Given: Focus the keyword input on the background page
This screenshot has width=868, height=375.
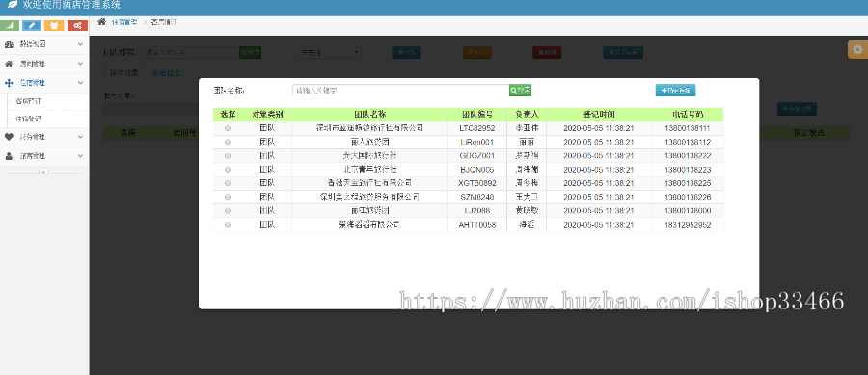Looking at the screenshot, I should [x=190, y=53].
